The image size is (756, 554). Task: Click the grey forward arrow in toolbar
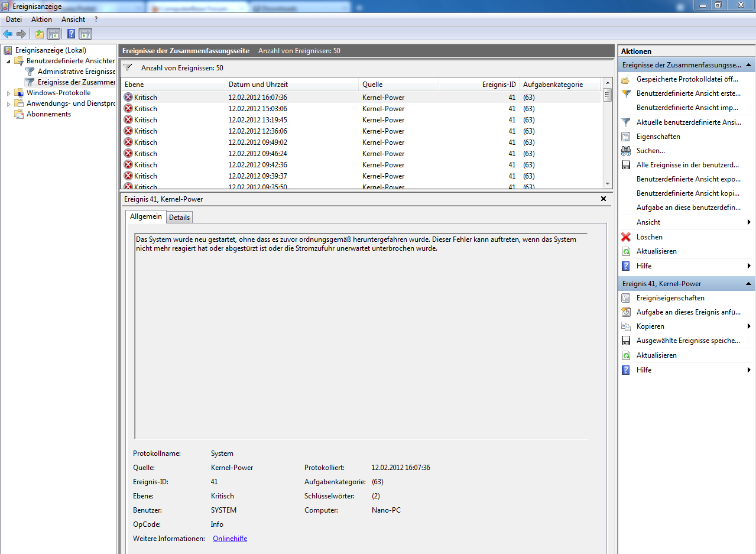(21, 34)
